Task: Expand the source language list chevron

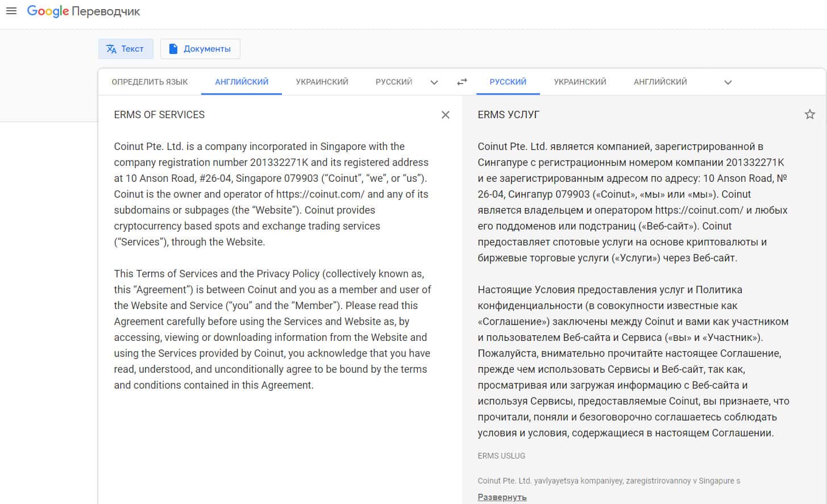Action: [434, 82]
